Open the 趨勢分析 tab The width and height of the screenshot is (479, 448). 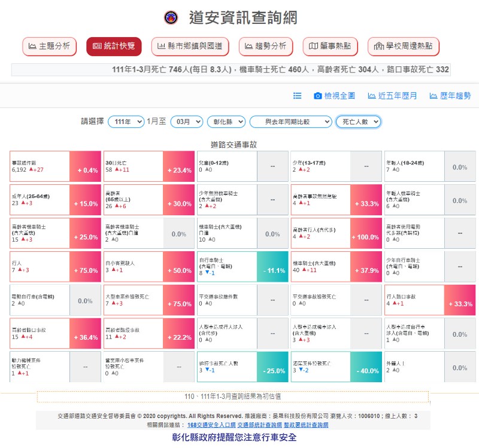pos(265,47)
